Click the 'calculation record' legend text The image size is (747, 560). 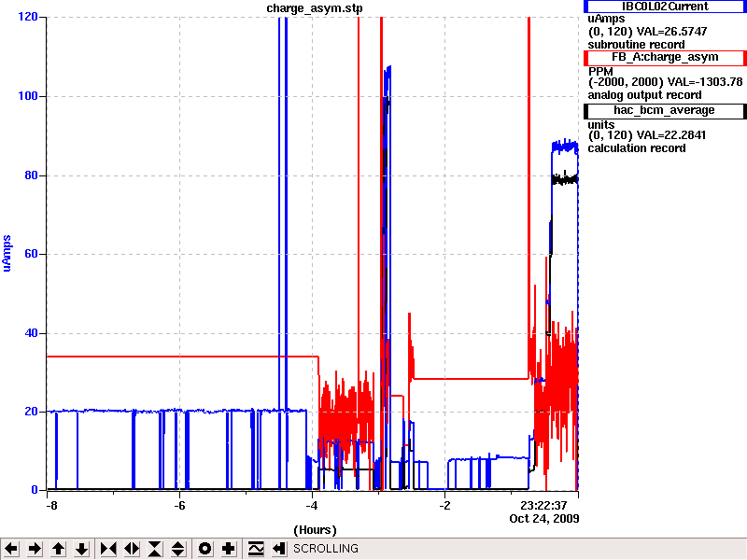[x=637, y=148]
